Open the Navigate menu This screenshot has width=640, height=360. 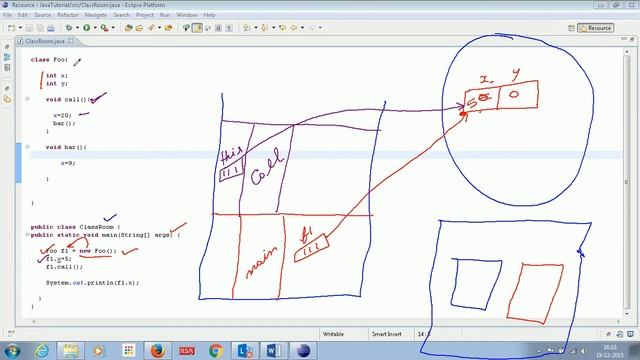pyautogui.click(x=96, y=15)
